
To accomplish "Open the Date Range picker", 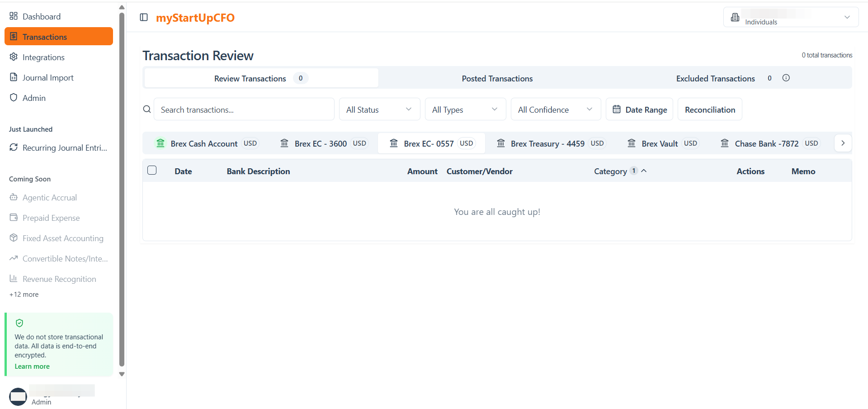I will pos(639,109).
